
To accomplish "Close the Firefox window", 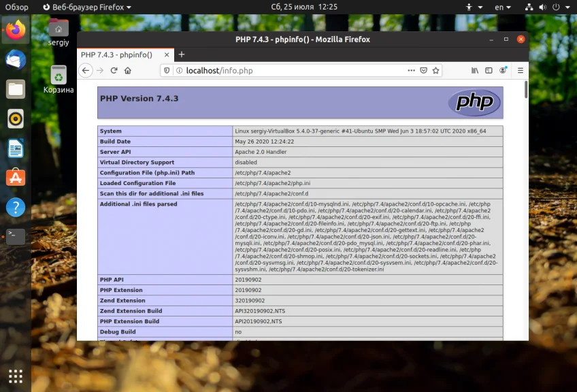I will (x=521, y=39).
